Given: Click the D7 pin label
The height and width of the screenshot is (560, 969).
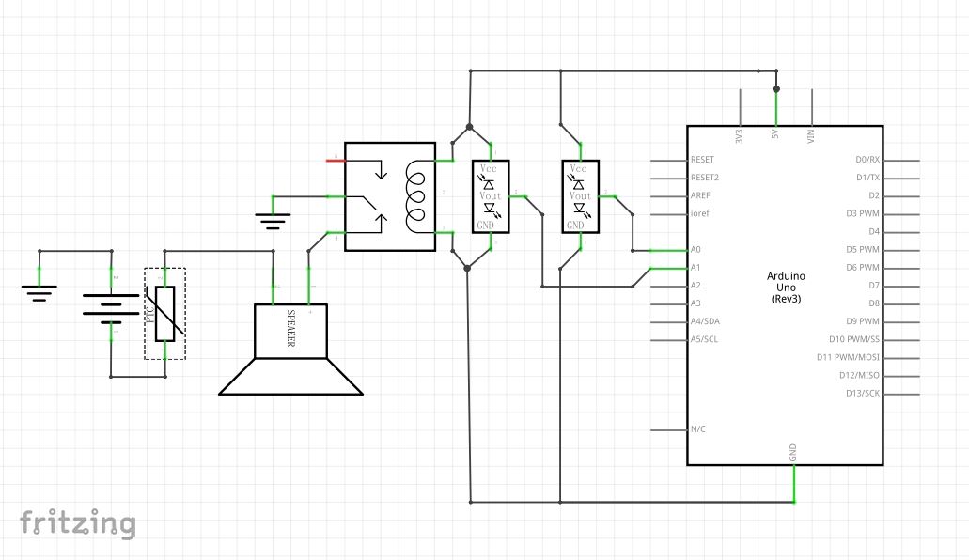Looking at the screenshot, I should 874,285.
